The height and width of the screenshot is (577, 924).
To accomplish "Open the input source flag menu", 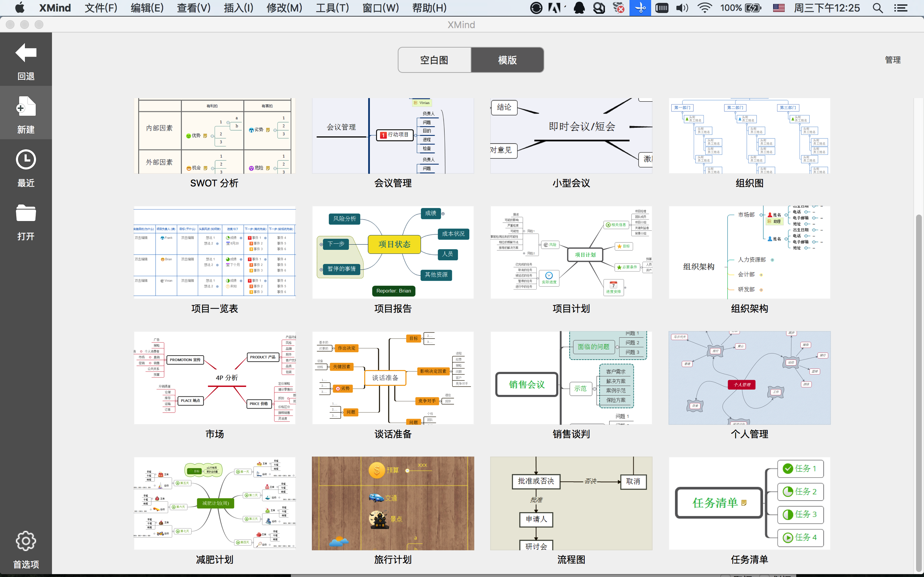I will pos(779,8).
